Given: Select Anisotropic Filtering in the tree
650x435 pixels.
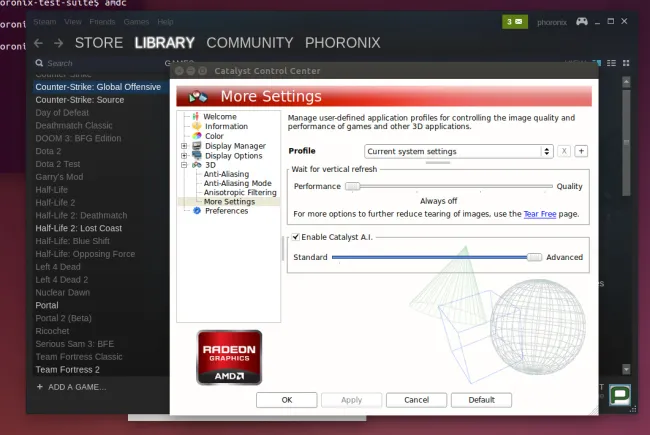Looking at the screenshot, I should coord(240,192).
